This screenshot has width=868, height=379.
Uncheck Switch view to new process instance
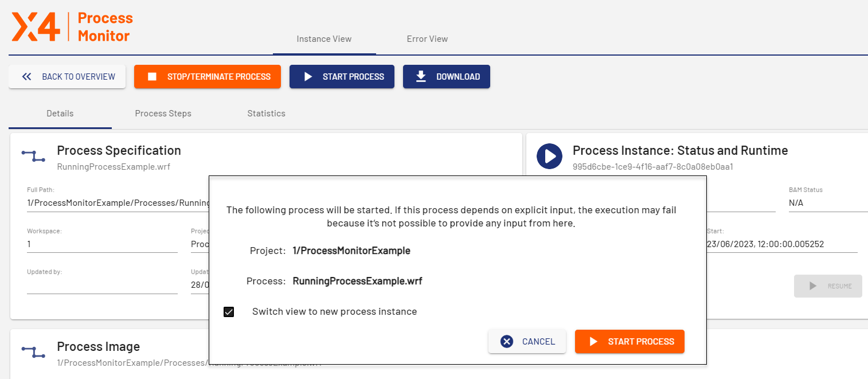229,312
